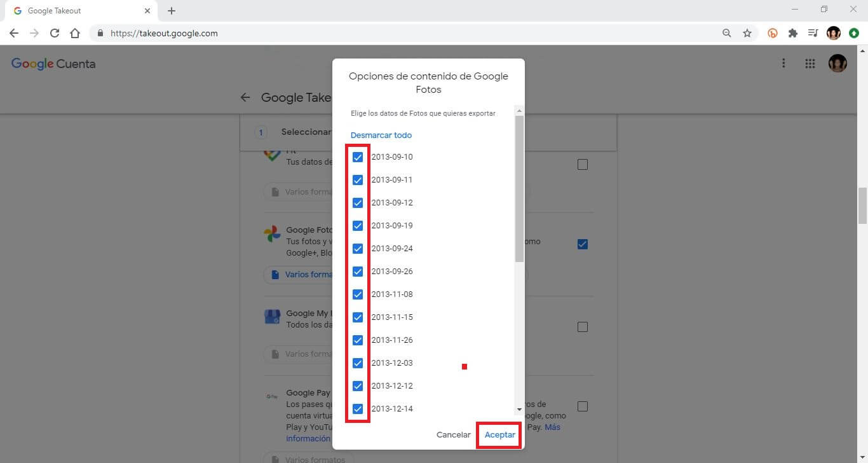Open the three-dot more options menu on page
The image size is (868, 463).
point(783,63)
